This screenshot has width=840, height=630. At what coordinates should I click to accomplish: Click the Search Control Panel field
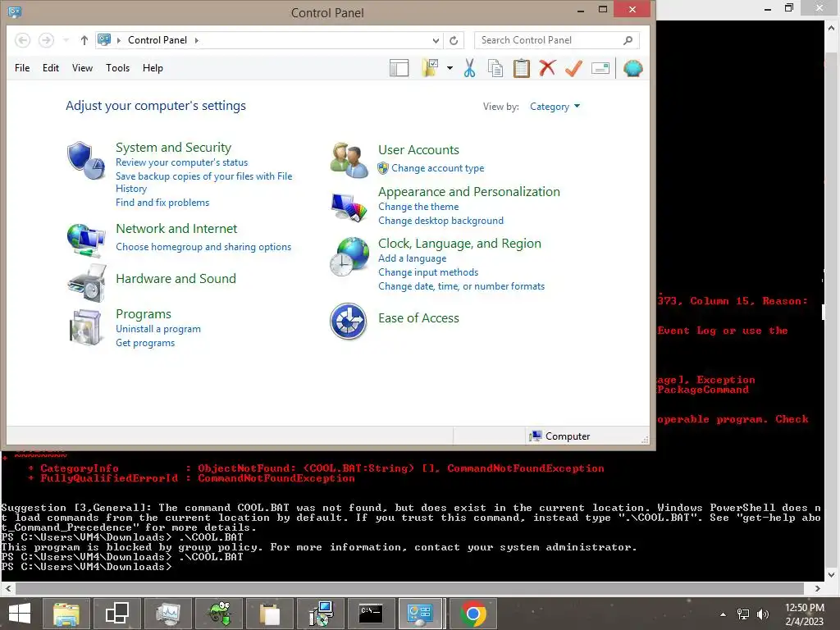click(557, 40)
